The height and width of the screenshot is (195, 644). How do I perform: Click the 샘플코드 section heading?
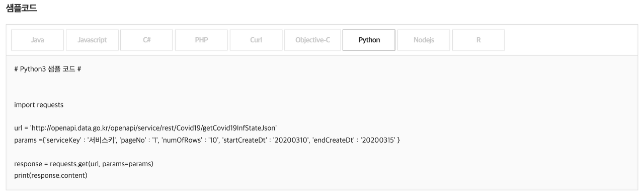[21, 8]
